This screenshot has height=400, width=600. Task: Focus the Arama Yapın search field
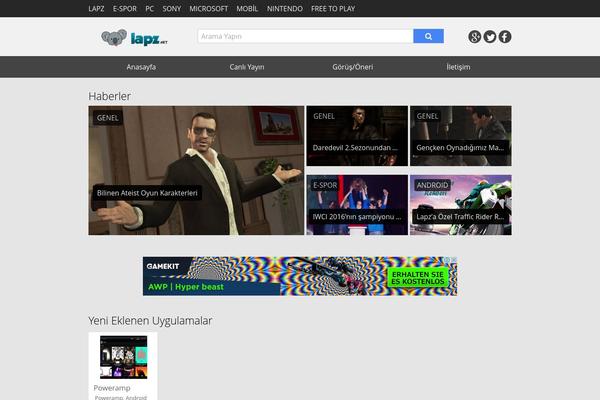tap(305, 36)
